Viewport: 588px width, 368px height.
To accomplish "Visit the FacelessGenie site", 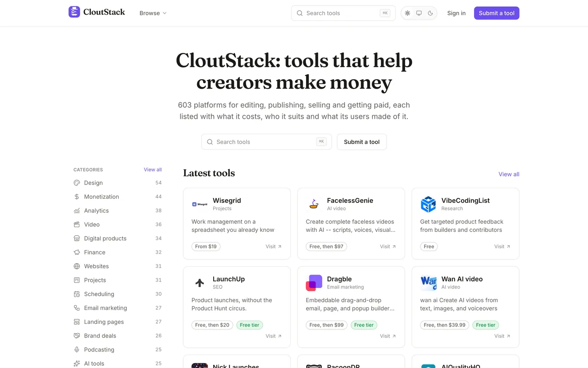I will 388,247.
